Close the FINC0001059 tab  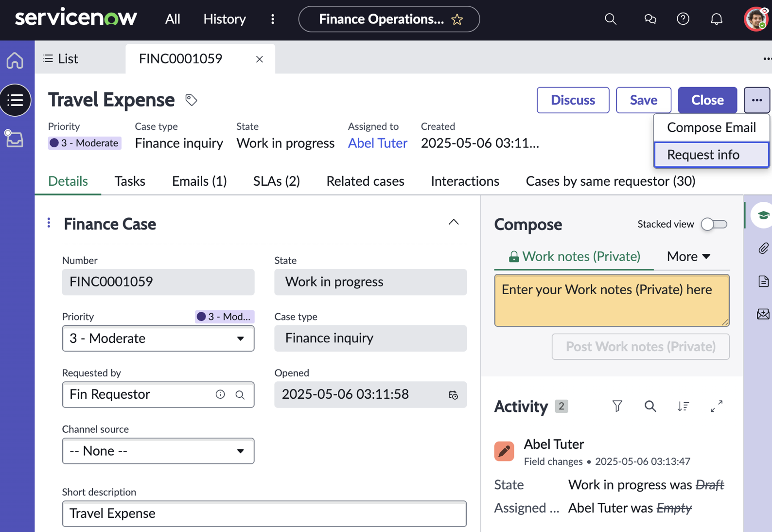point(260,59)
